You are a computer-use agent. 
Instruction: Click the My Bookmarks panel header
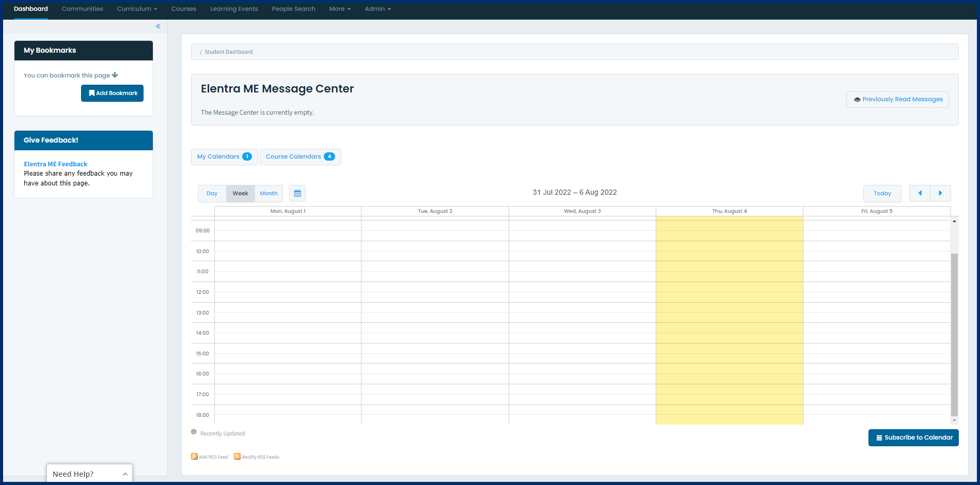(84, 51)
